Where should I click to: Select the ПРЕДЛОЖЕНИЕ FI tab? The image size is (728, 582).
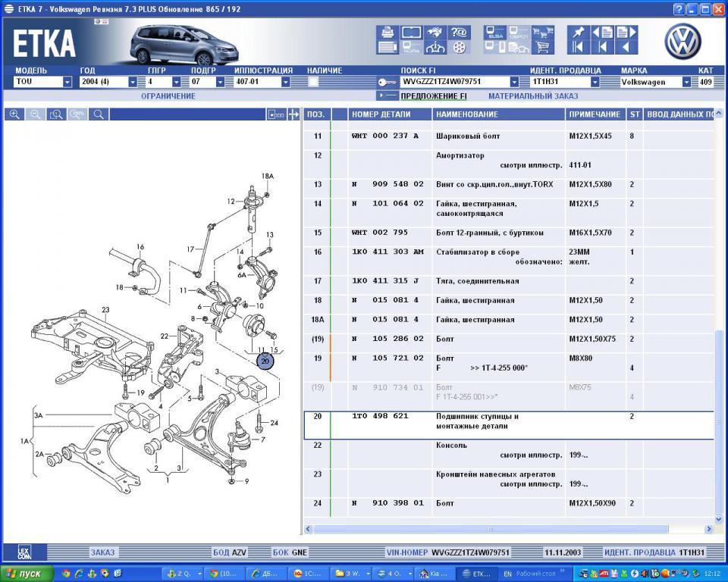[434, 96]
